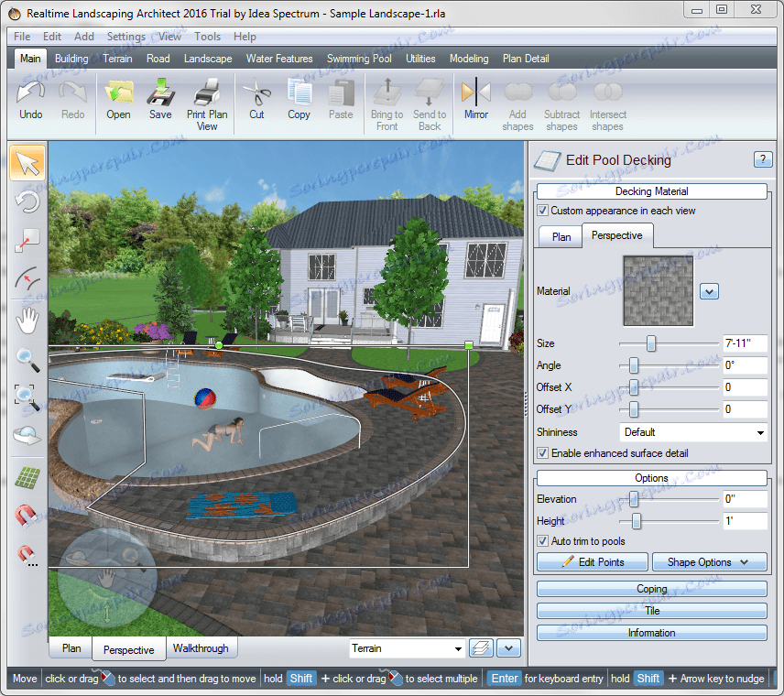This screenshot has height=696, width=784.
Task: Collapse the Options section header
Action: (651, 478)
